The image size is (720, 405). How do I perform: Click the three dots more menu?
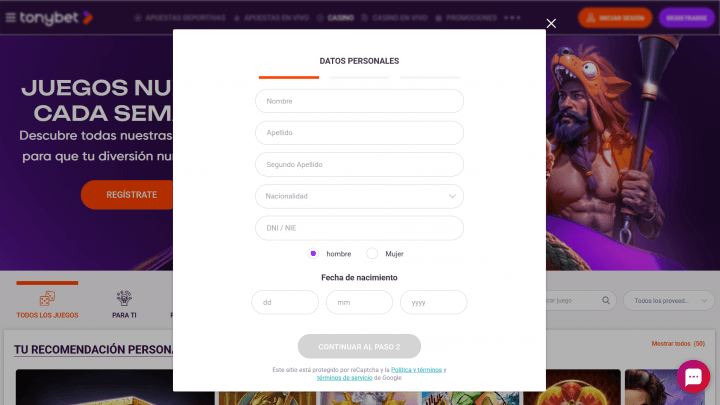pos(512,18)
